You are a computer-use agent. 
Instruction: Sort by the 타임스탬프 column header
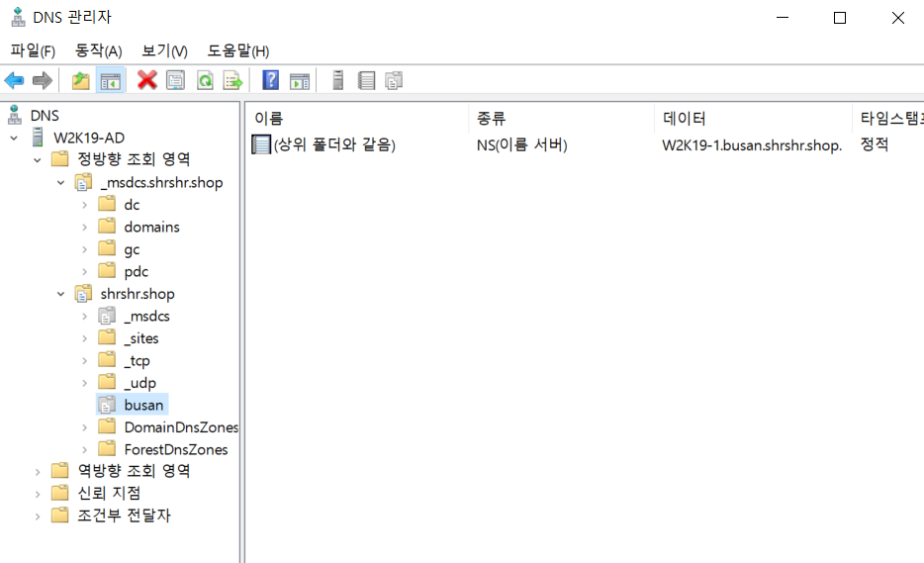pyautogui.click(x=888, y=119)
